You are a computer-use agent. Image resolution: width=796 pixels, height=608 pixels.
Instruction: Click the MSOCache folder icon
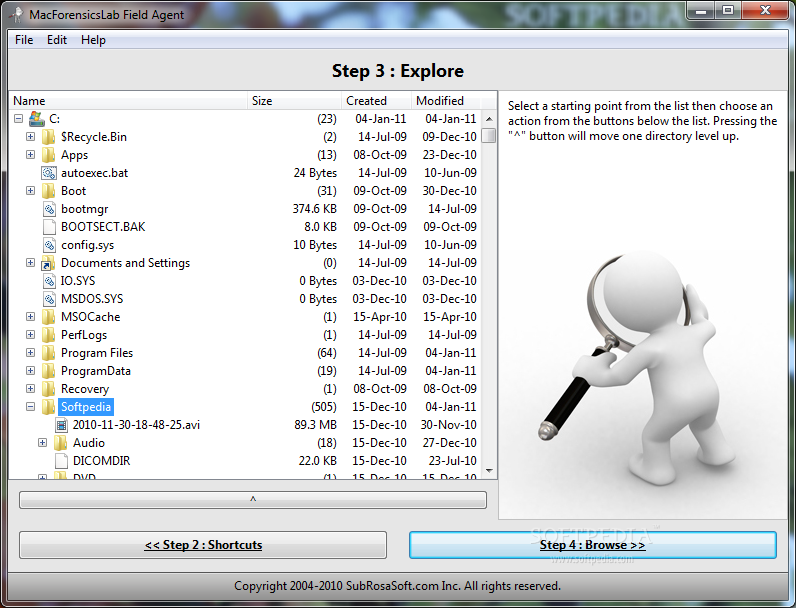click(x=49, y=317)
